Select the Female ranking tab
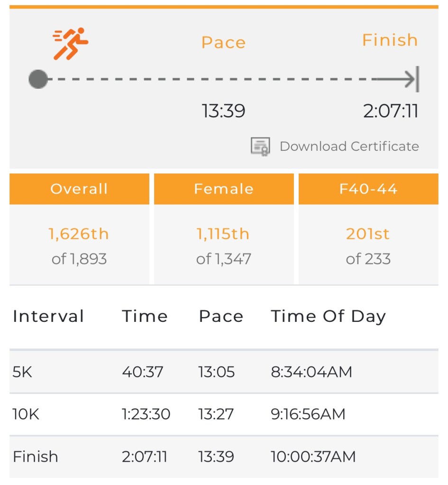 pyautogui.click(x=224, y=189)
